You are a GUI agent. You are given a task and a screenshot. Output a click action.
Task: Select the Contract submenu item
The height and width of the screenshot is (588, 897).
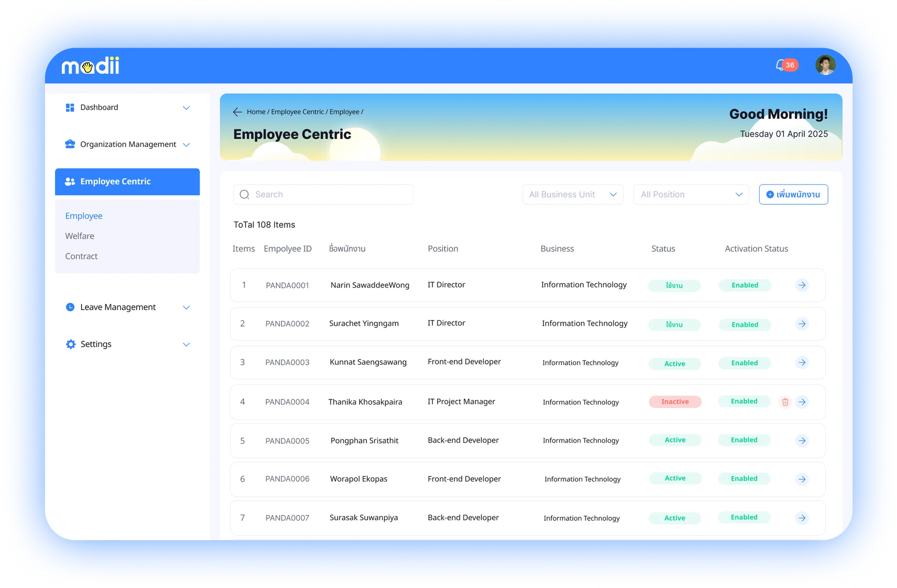point(81,256)
